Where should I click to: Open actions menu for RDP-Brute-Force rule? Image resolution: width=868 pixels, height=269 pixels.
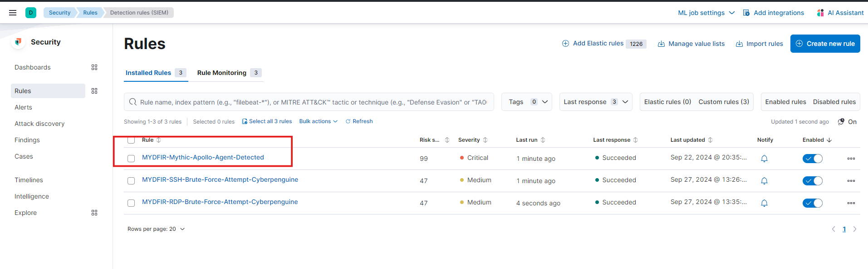pos(851,203)
